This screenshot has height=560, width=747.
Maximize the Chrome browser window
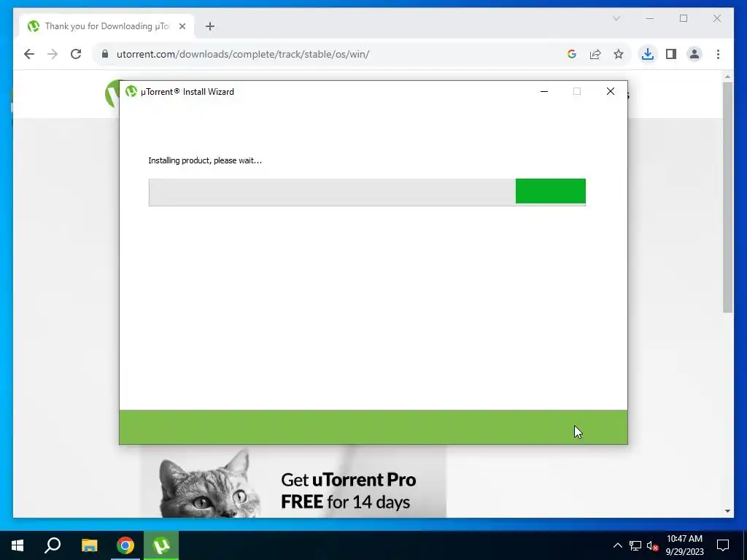pyautogui.click(x=684, y=18)
